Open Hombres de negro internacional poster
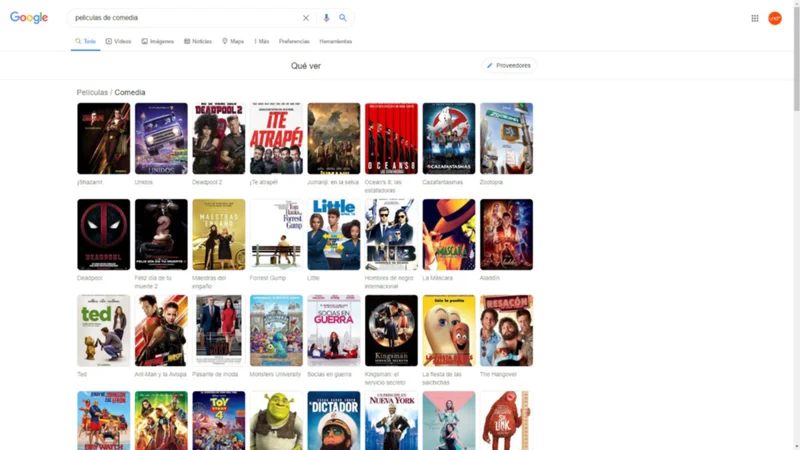This screenshot has width=800, height=450. pos(391,234)
